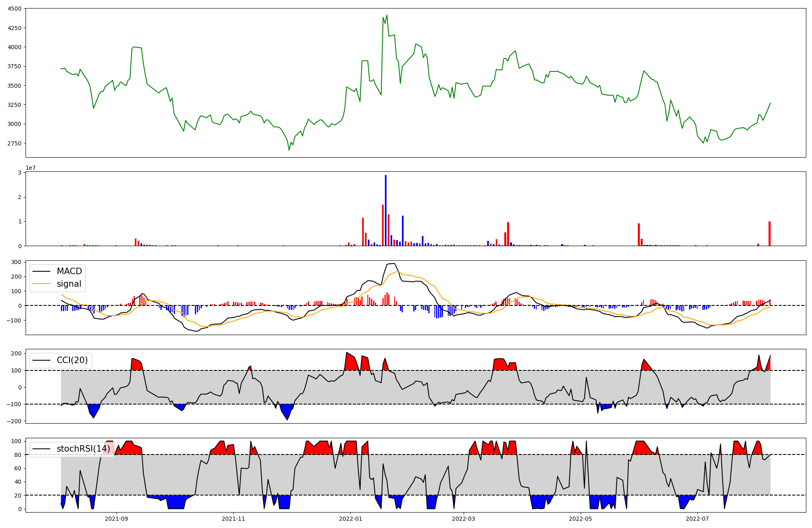Image resolution: width=812 pixels, height=528 pixels.
Task: Click the 2021-11 date axis tick label
Action: coord(233,519)
